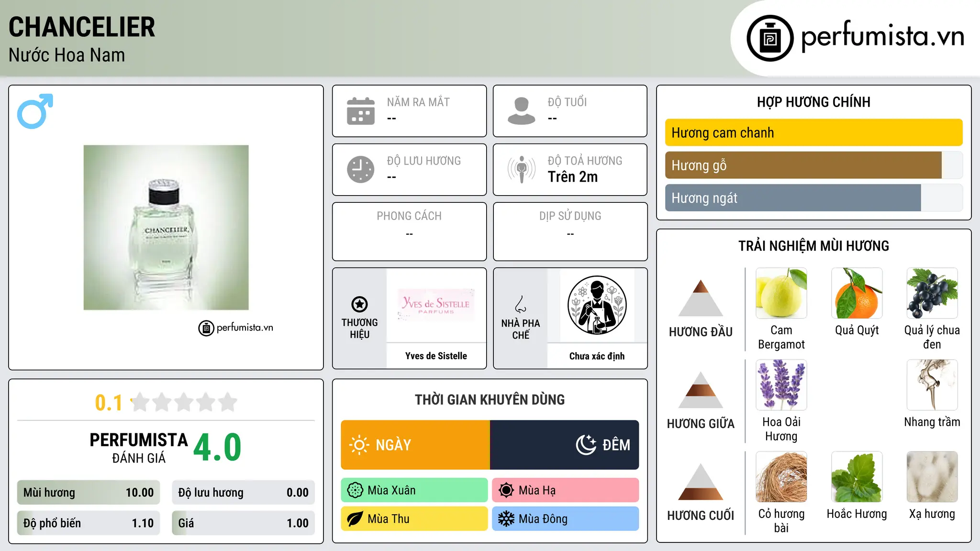980x551 pixels.
Task: Choose the Mùa Thu season tag
Action: [x=414, y=519]
